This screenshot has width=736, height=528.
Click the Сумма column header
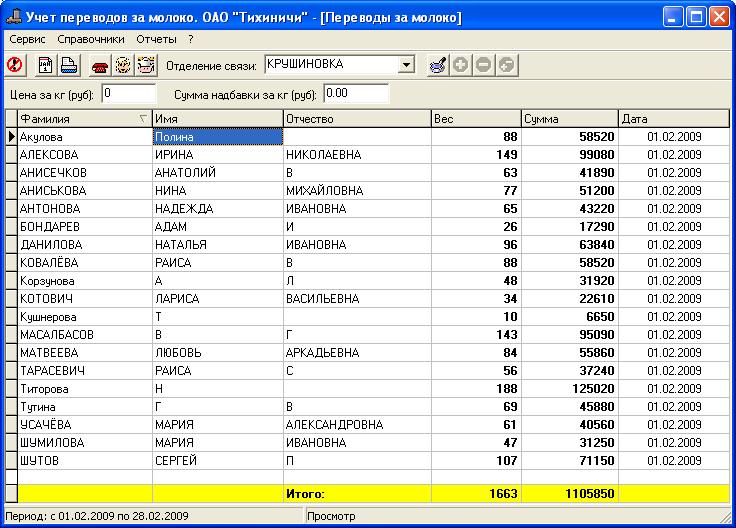tap(568, 118)
